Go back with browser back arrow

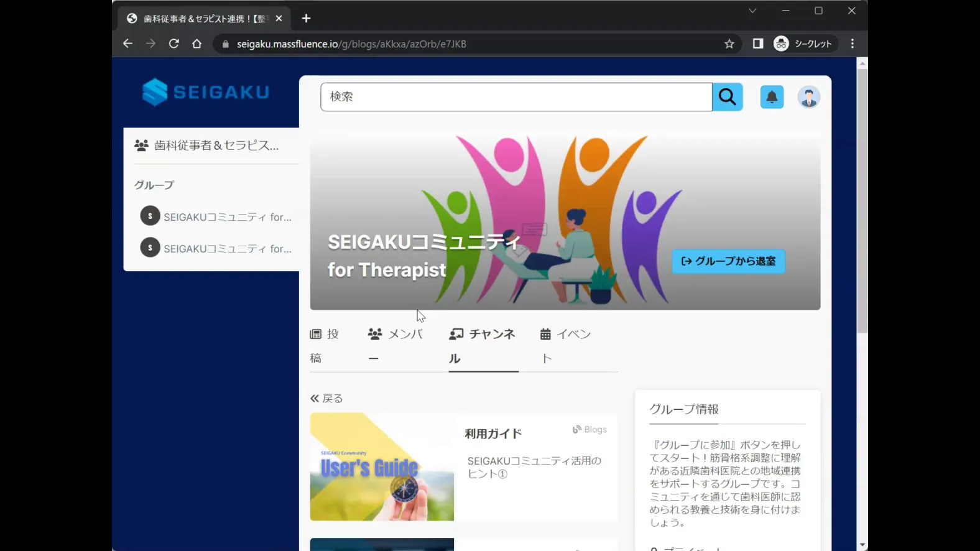(x=127, y=44)
